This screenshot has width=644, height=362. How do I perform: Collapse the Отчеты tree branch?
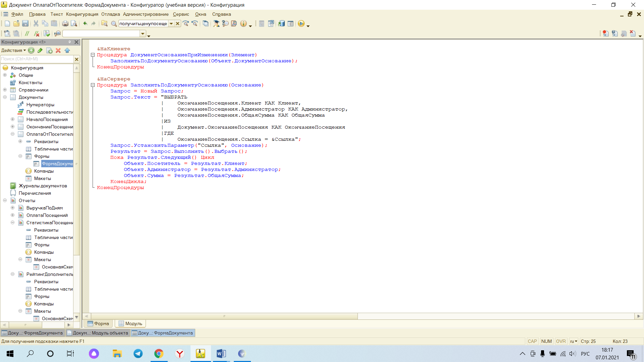pyautogui.click(x=5, y=200)
